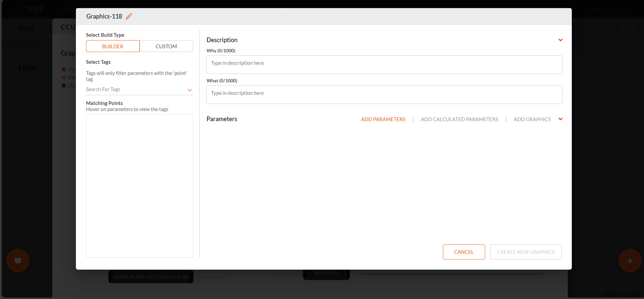644x299 pixels.
Task: Click the Graphics-118 dialog title text
Action: (104, 17)
